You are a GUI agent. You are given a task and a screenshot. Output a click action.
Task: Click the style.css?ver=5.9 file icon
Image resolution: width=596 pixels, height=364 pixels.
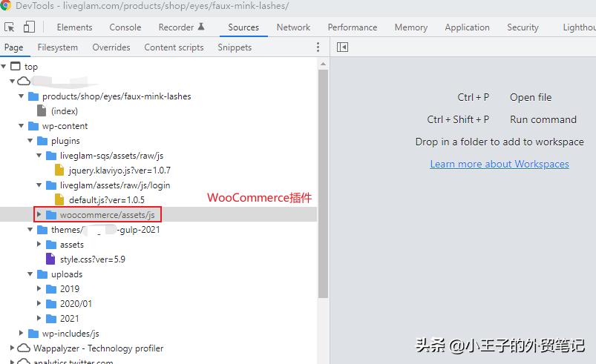coord(50,259)
